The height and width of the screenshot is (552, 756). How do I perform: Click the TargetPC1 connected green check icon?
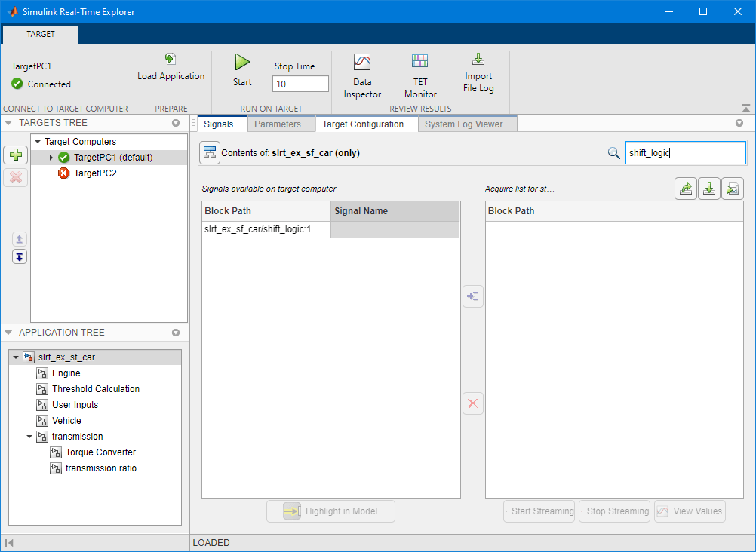click(63, 157)
